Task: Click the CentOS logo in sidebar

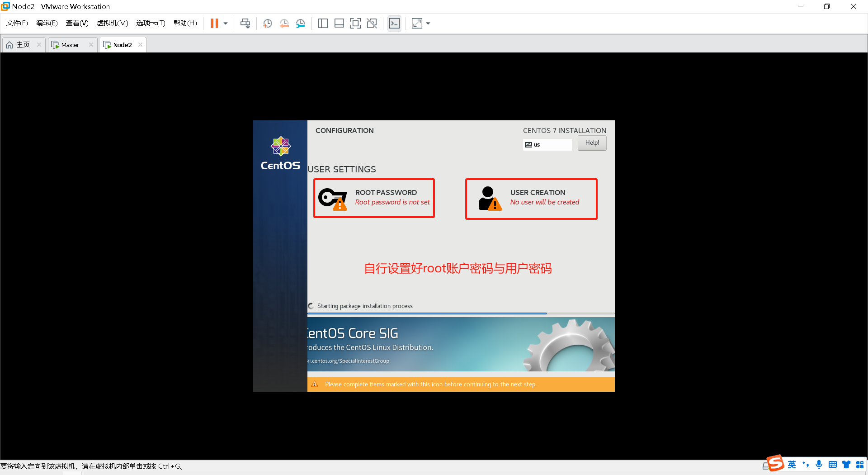Action: (280, 153)
